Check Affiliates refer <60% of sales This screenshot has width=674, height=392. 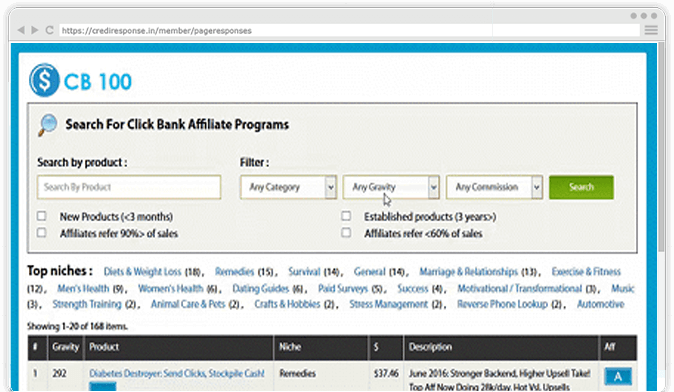click(346, 233)
